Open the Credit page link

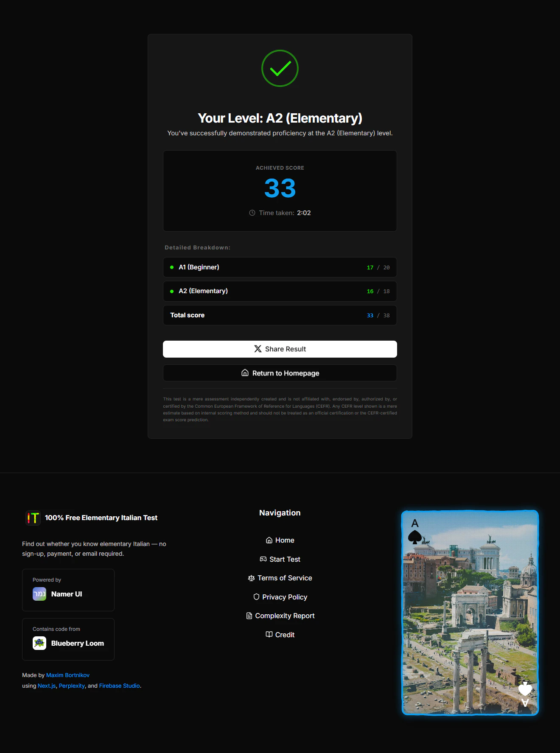pos(280,635)
